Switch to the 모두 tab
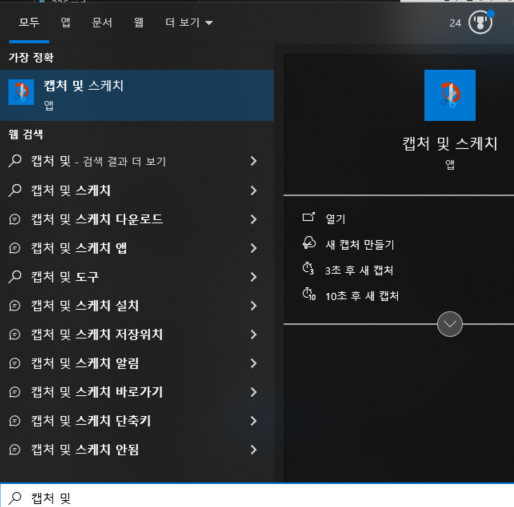514x507 pixels. 29,22
